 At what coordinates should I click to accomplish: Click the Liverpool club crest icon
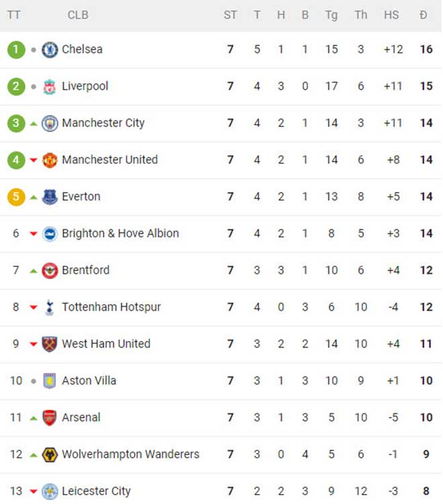(50, 87)
